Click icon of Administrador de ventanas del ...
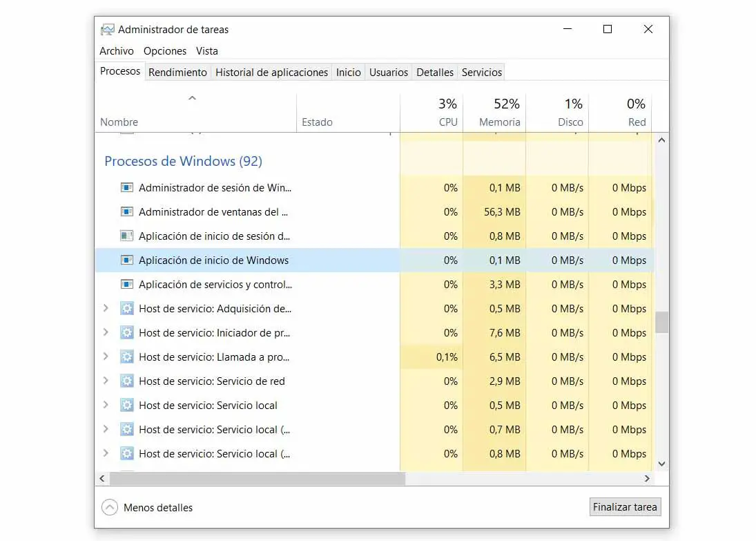 coord(127,211)
